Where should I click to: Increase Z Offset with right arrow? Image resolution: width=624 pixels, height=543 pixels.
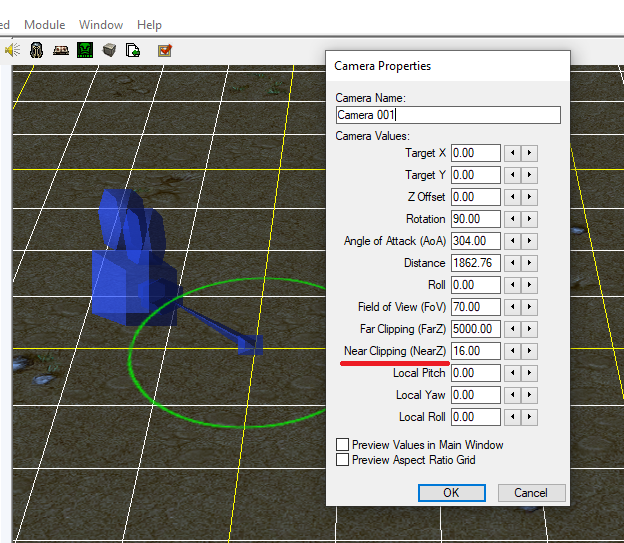(x=529, y=197)
